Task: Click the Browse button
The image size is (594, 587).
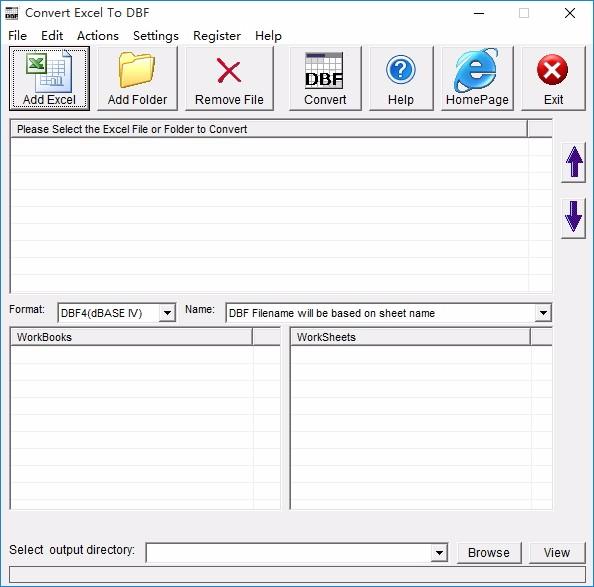Action: 489,553
